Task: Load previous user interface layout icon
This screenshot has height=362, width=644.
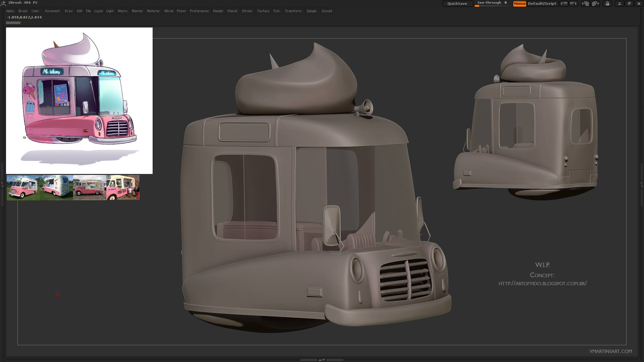Action: tap(585, 4)
